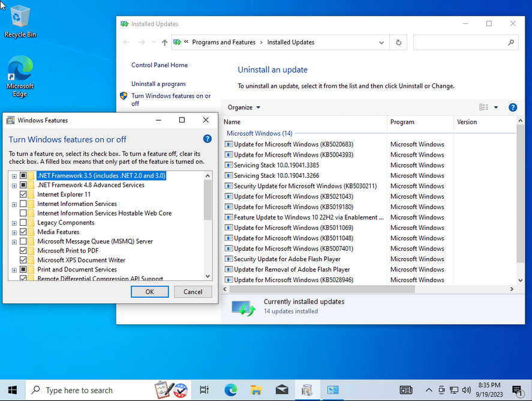The image size is (532, 401).
Task: Refresh the Installed Updates address bar
Action: click(399, 43)
